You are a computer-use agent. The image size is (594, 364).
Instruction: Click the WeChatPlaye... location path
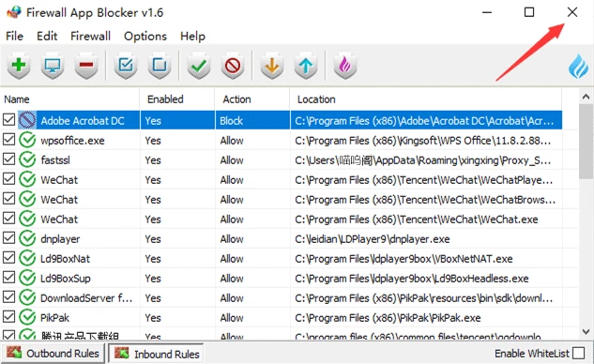[424, 180]
